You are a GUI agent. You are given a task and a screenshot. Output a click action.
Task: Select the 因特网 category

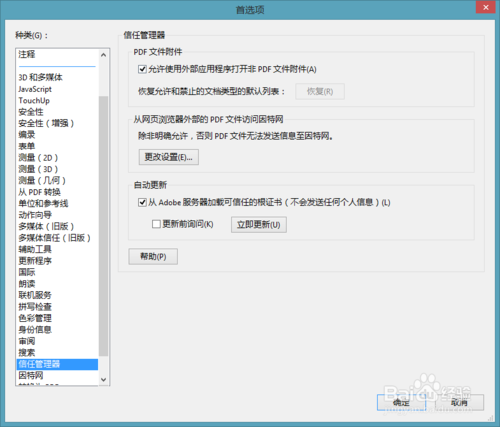[x=57, y=375]
